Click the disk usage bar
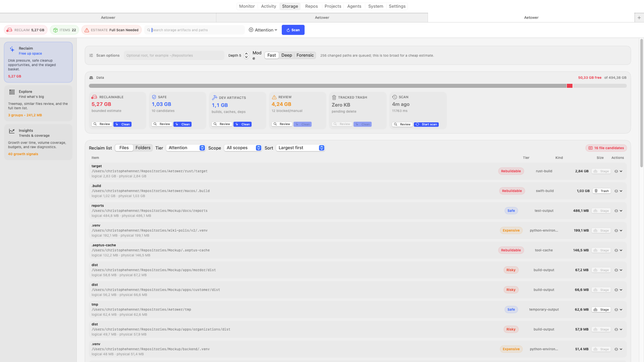The width and height of the screenshot is (644, 362). 357,86
